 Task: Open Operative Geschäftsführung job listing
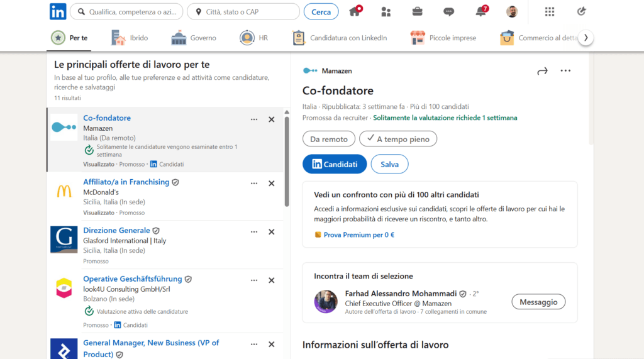pyautogui.click(x=132, y=279)
